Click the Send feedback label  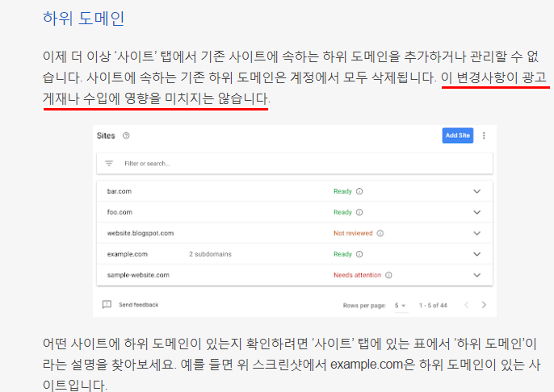[x=139, y=305]
